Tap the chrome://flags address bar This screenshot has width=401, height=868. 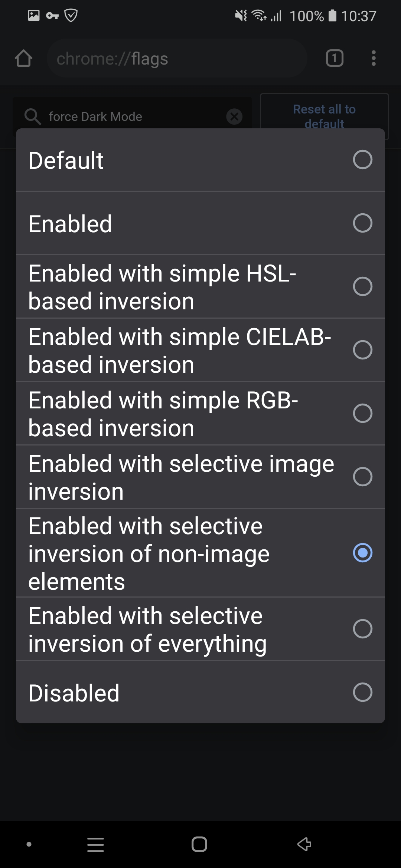click(x=177, y=58)
